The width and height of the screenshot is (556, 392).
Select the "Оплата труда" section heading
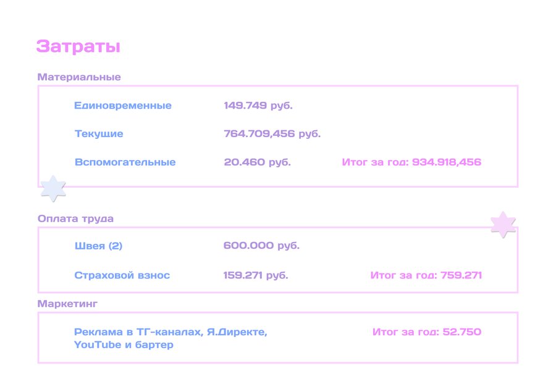point(75,219)
